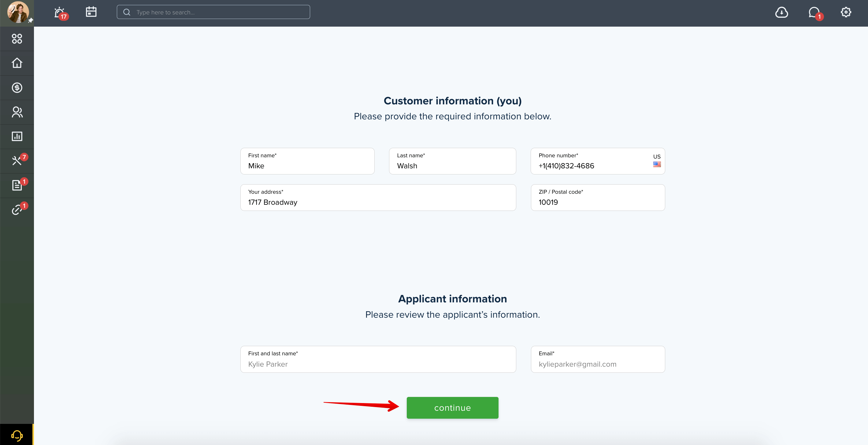The image size is (868, 445).
Task: Open the headset support icon
Action: point(17,435)
